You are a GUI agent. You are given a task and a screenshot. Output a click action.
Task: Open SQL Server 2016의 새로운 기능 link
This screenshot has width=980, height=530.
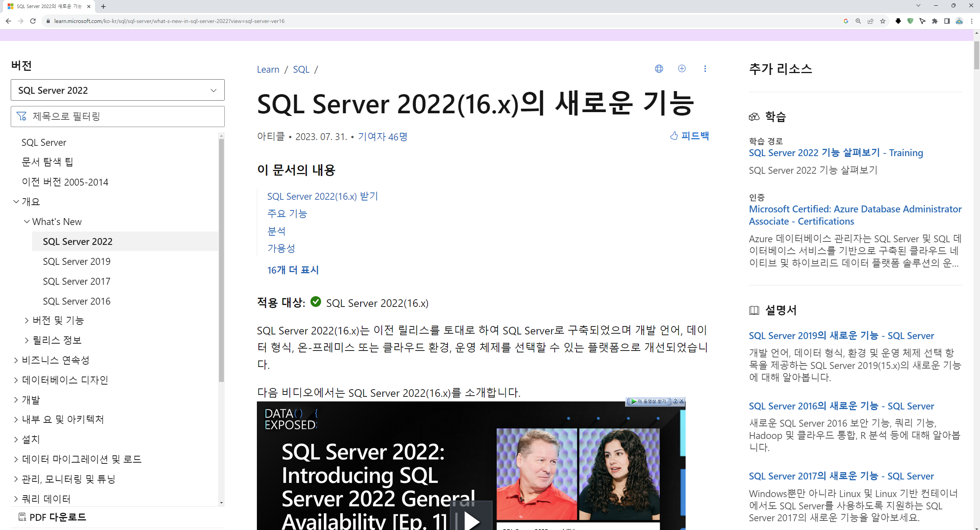(841, 406)
